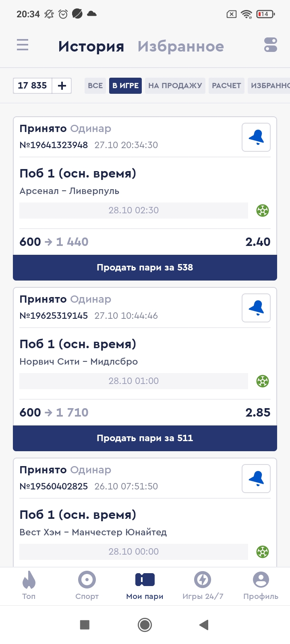
Task: Tap the 17 835 balance field
Action: [33, 86]
